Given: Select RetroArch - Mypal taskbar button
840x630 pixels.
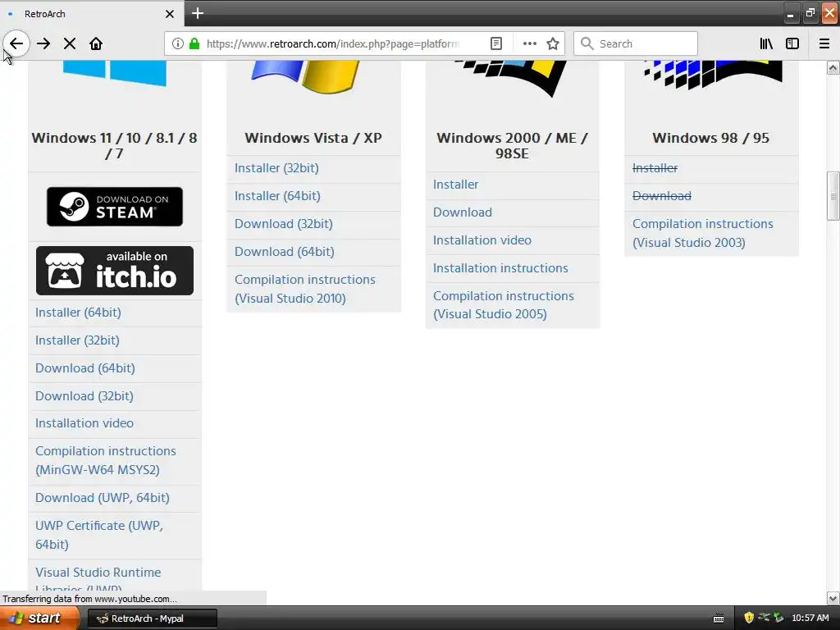Looking at the screenshot, I should click(x=152, y=619).
